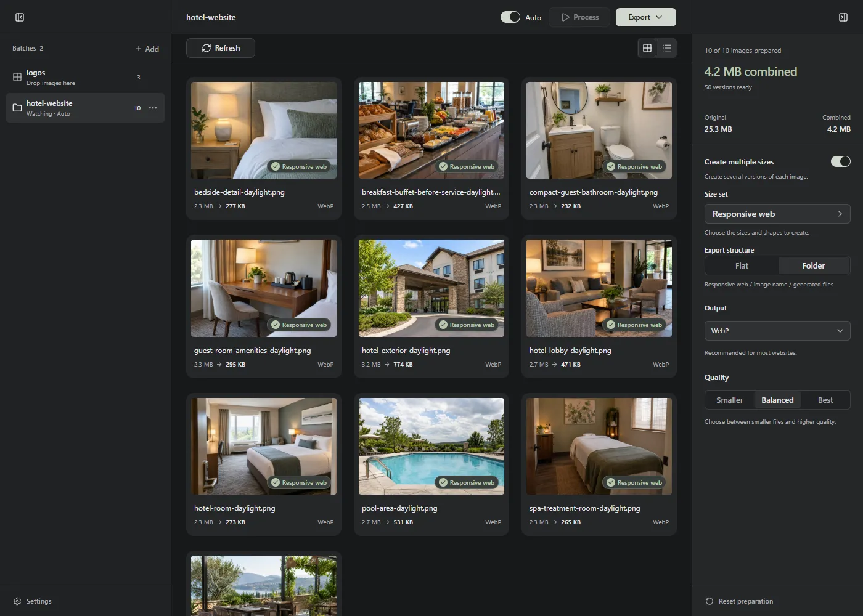Click Responsive web badge on breakfast-buffet image
The image size is (863, 616).
(x=467, y=166)
